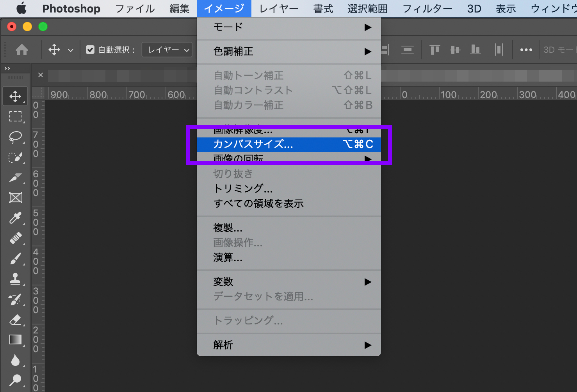Choose カンバスサイズ... from the menu

pos(289,144)
